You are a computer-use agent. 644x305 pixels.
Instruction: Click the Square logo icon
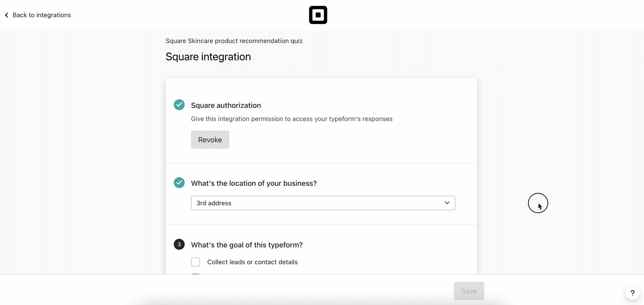pos(318,15)
